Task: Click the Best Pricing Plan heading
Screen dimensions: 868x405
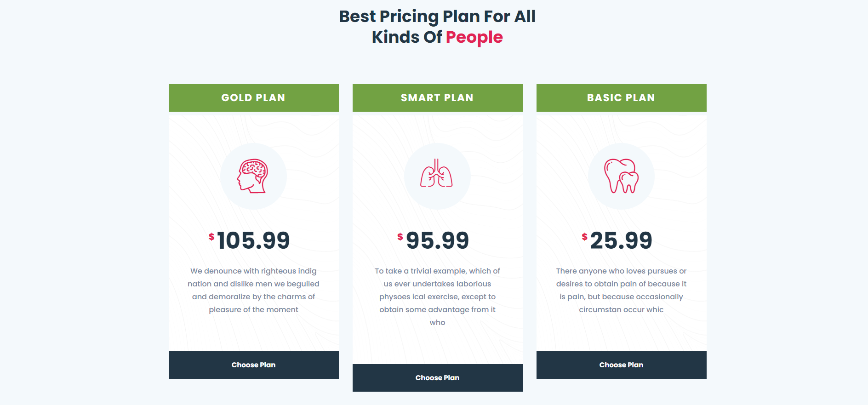Action: [x=437, y=27]
